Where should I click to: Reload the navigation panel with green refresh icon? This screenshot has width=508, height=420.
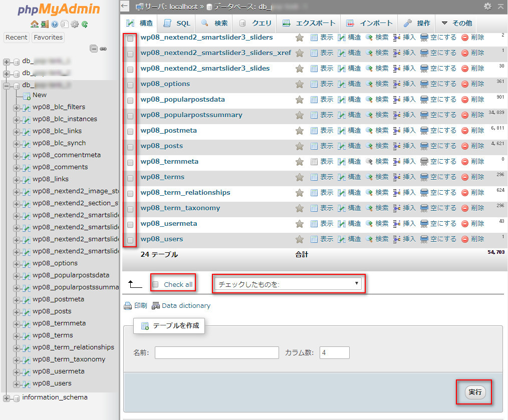pos(85,24)
